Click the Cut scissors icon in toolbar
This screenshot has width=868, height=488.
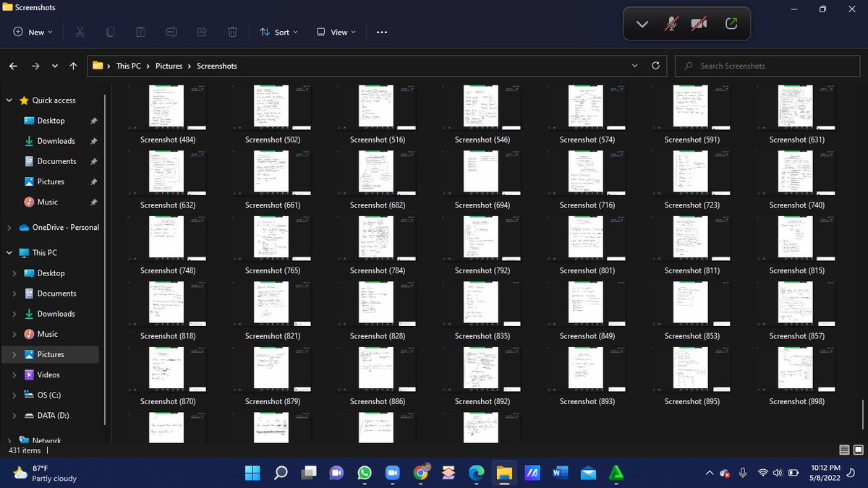coord(80,32)
